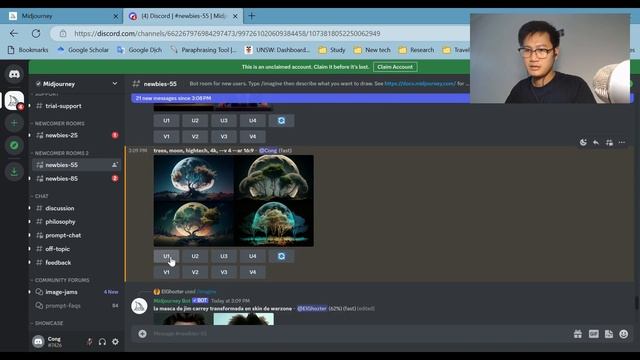Select the Midjourney server sailboat icon
Viewport: 640px width, 360px height.
(14, 100)
